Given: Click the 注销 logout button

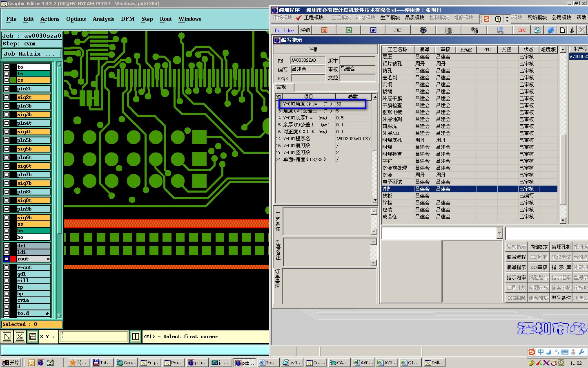Looking at the screenshot, I should coord(305,30).
